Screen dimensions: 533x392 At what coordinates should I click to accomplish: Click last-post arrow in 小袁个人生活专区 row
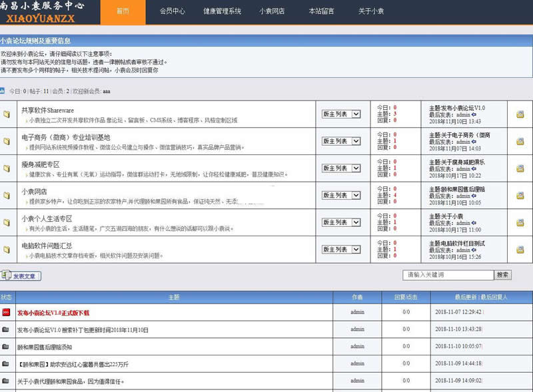(474, 223)
